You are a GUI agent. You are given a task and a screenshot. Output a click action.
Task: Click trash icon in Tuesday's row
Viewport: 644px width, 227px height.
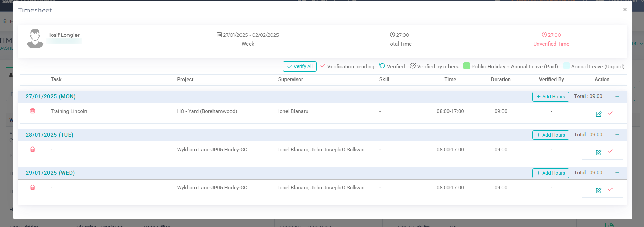33,149
